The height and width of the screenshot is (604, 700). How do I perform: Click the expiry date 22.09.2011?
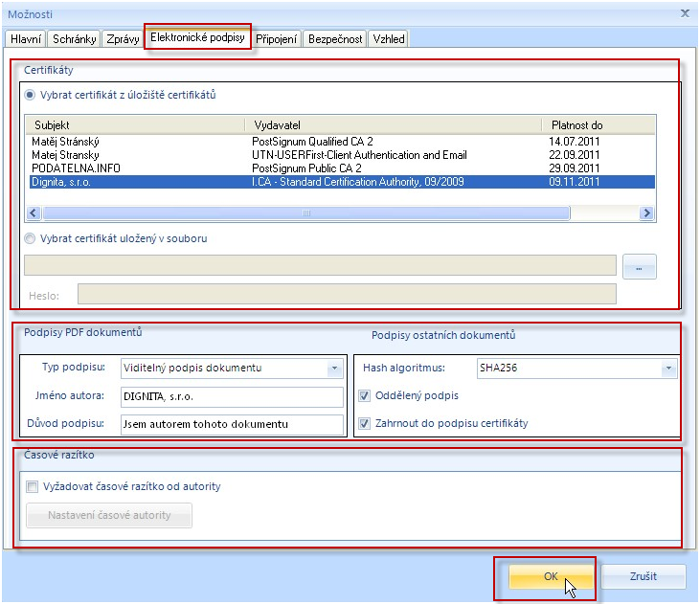click(575, 155)
